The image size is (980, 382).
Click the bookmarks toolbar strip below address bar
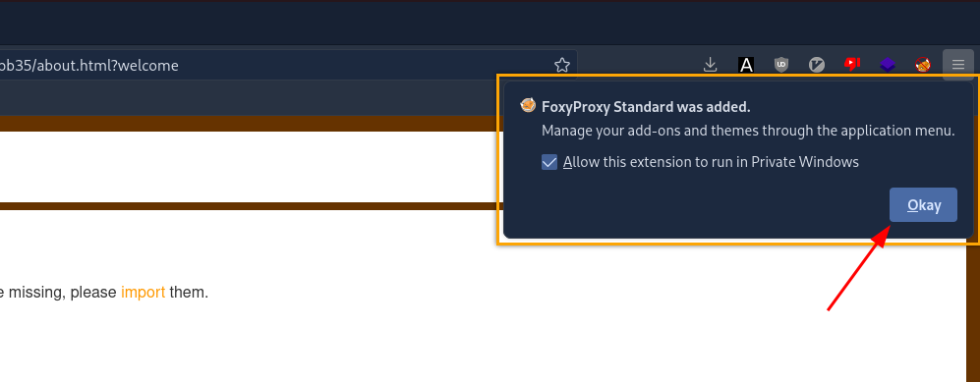point(250,98)
